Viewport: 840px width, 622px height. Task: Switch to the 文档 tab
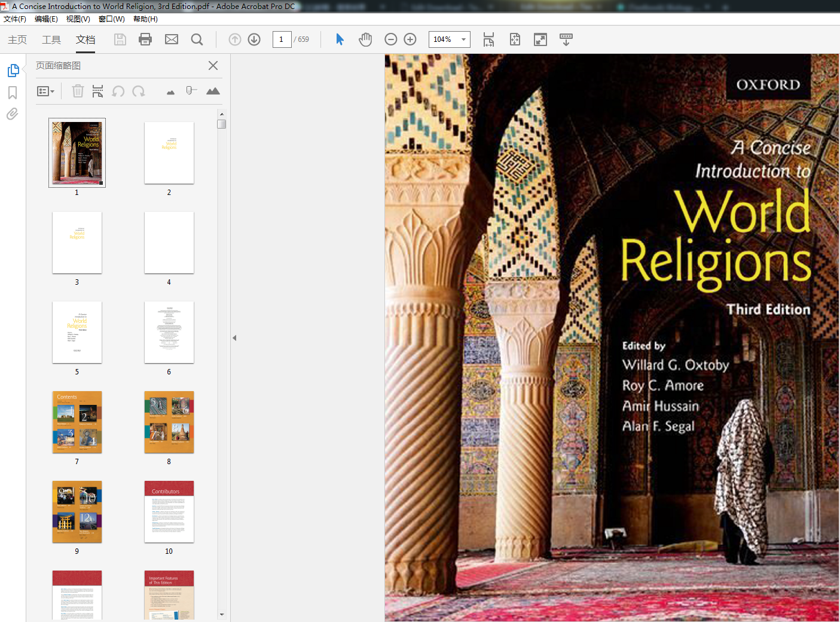(85, 39)
